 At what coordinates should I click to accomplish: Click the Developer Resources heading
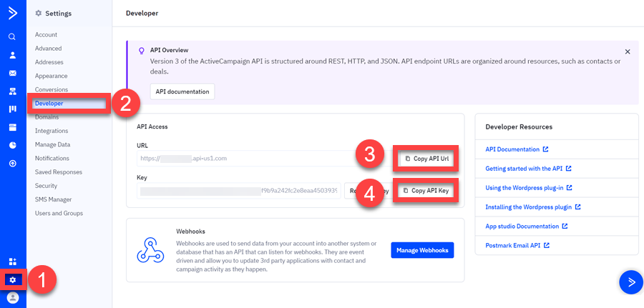[x=519, y=127]
